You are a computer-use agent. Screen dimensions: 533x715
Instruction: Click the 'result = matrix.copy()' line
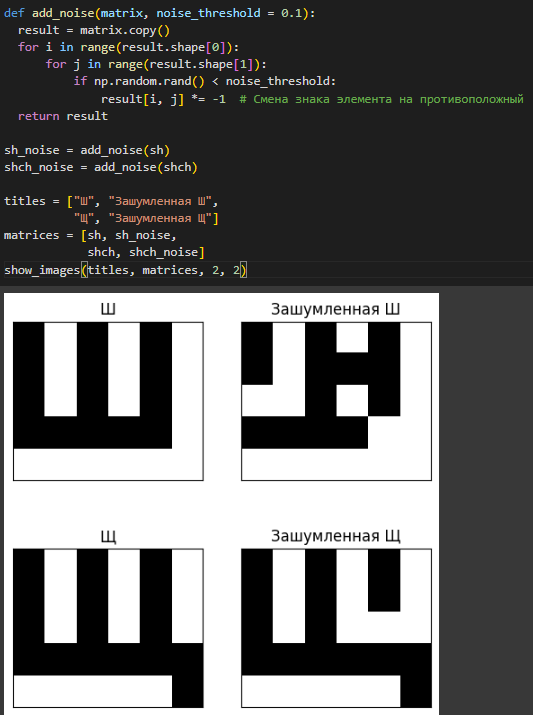94,30
